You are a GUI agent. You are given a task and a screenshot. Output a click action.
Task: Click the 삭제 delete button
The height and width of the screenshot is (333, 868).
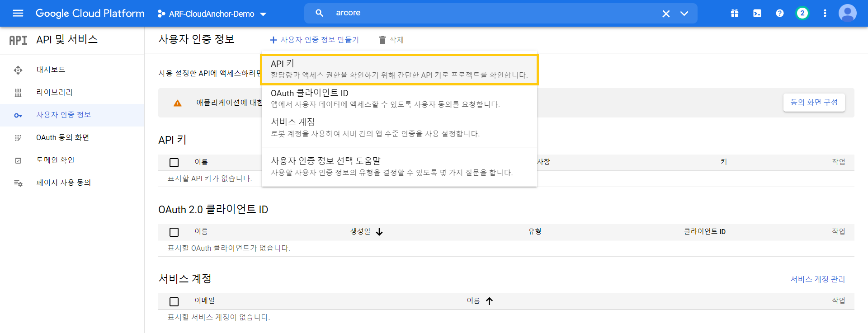coord(392,40)
